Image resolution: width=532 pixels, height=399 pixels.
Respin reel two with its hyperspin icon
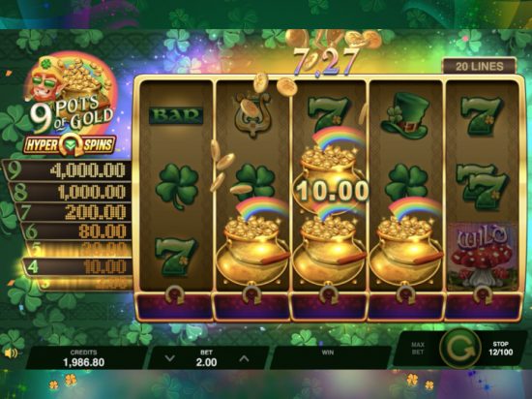tap(251, 294)
